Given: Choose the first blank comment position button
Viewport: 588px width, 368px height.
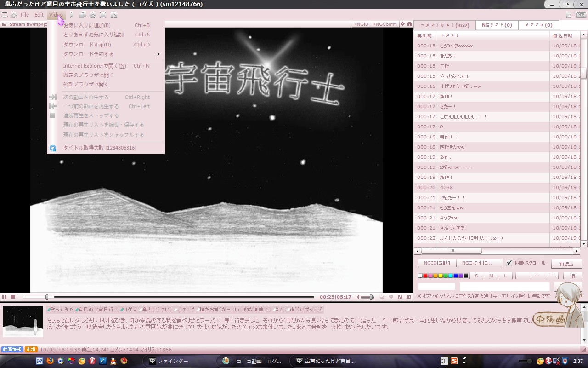Looking at the screenshot, I should tap(523, 276).
